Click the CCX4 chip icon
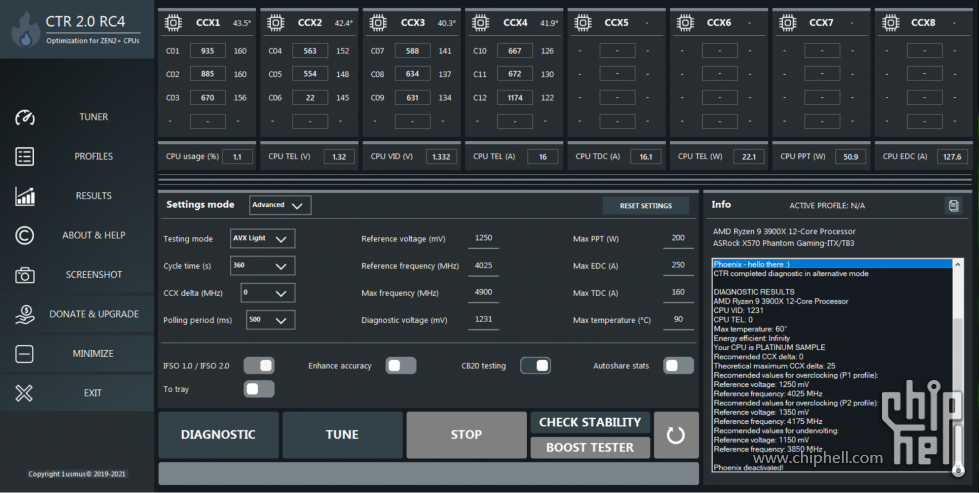Viewport: 979px width, 493px height. pos(480,23)
